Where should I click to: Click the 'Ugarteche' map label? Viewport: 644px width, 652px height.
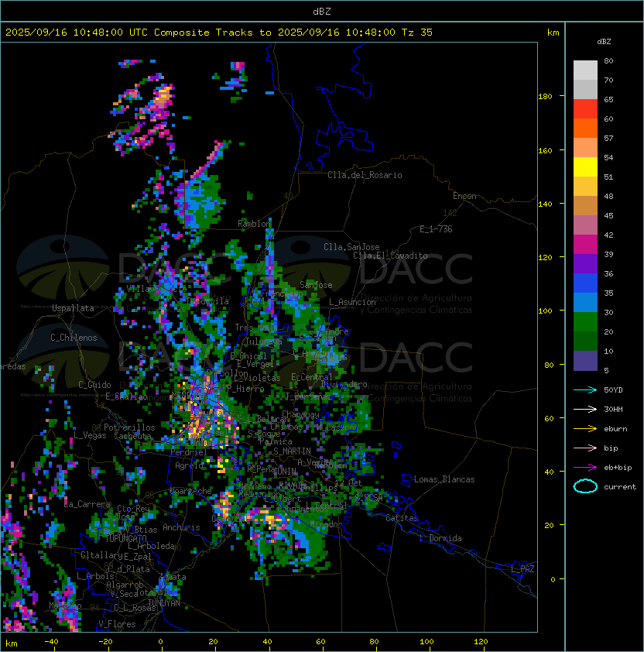click(191, 491)
